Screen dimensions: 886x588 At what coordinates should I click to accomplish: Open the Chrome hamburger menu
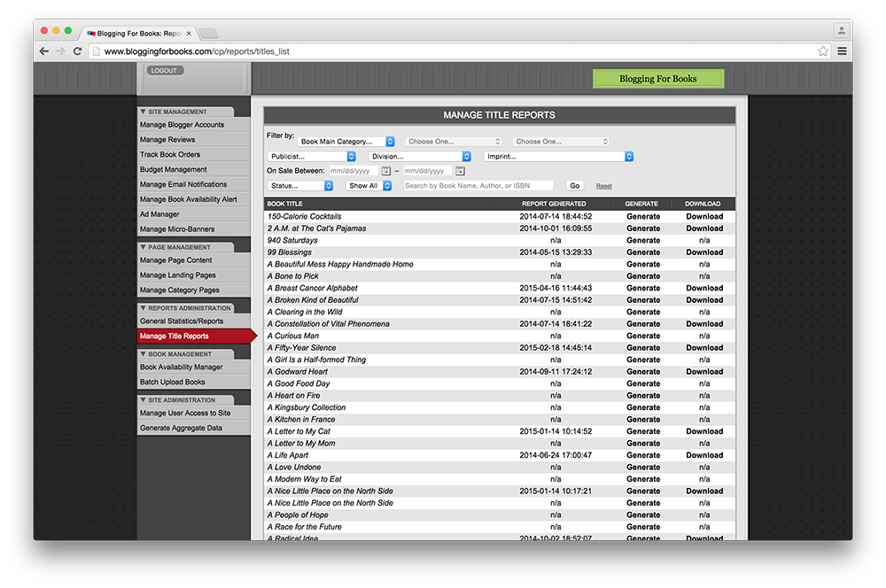(842, 51)
